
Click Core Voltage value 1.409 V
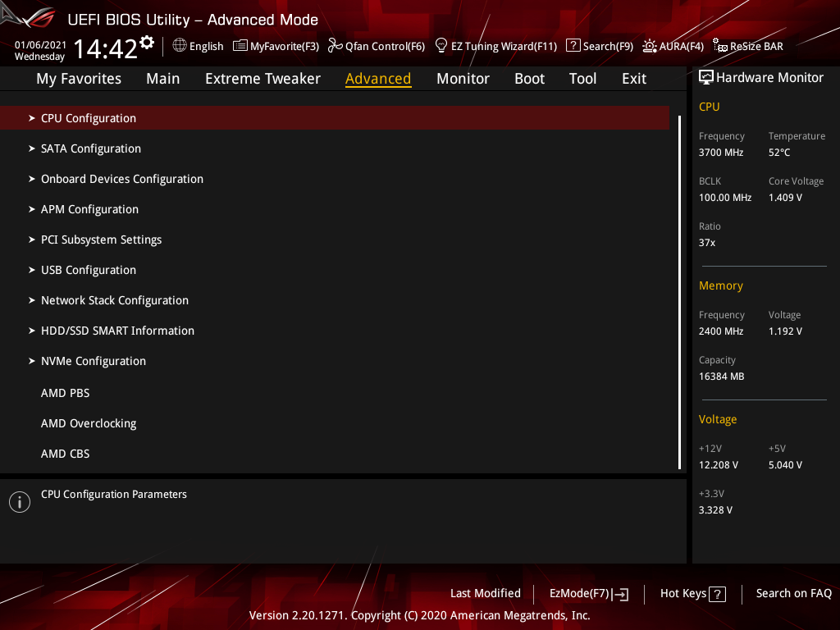coord(785,198)
